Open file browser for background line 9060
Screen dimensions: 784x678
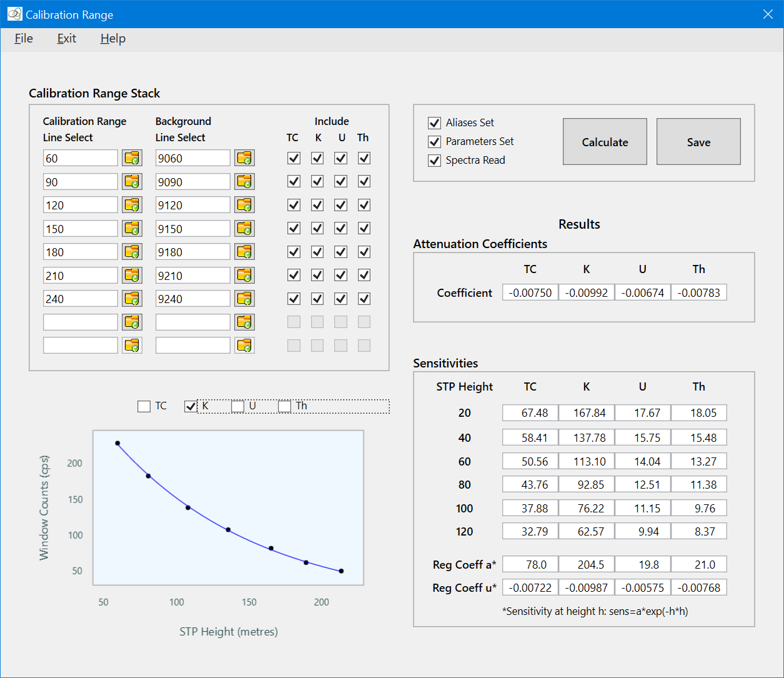pyautogui.click(x=244, y=158)
